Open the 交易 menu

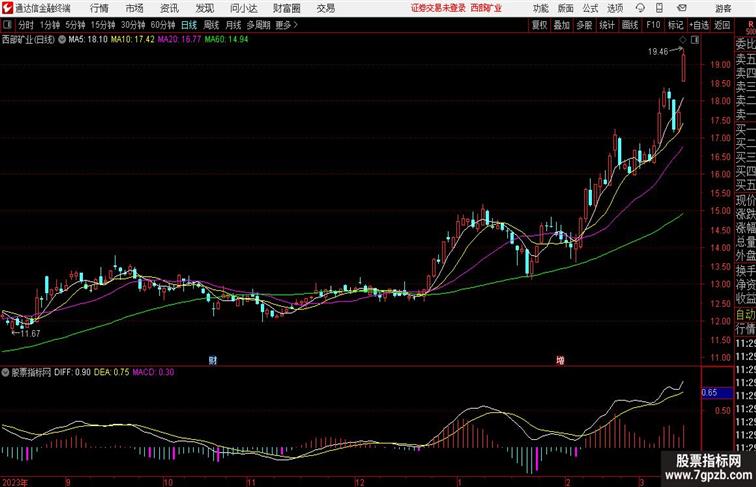tap(325, 8)
